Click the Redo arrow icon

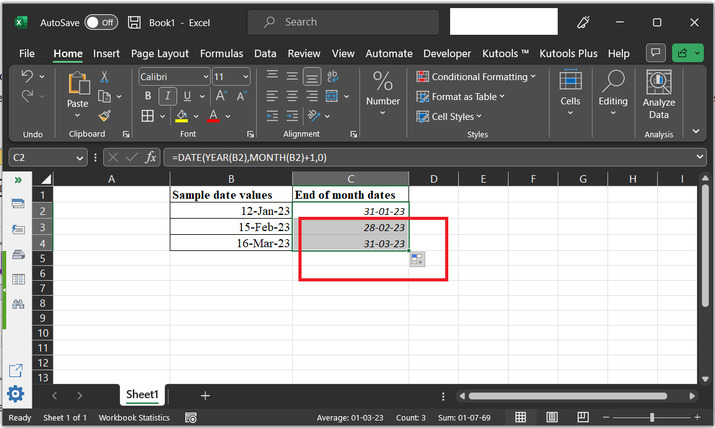27,96
